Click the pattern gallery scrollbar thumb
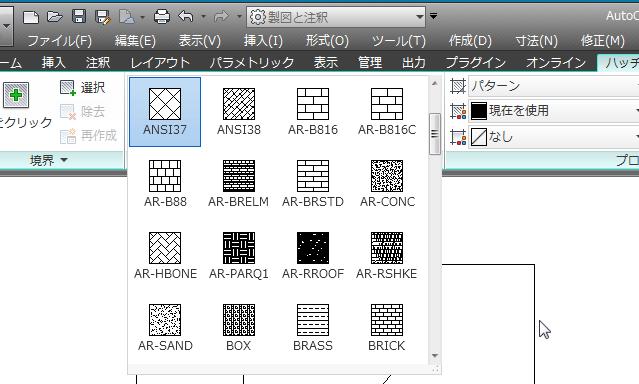This screenshot has width=639, height=384. tap(435, 134)
